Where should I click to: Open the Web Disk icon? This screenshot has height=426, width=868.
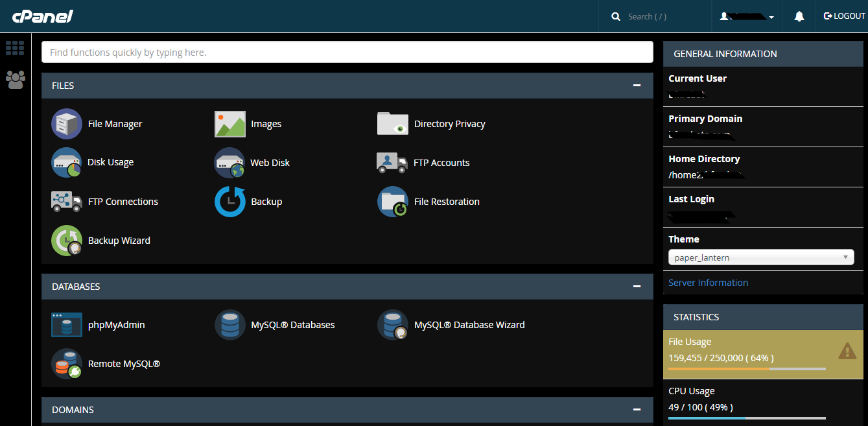click(x=230, y=163)
